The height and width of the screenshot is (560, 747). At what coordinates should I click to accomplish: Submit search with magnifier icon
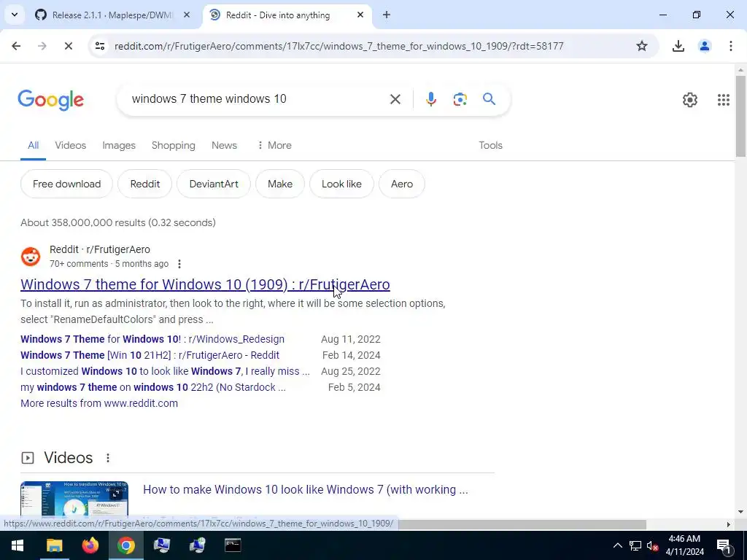[x=489, y=99]
